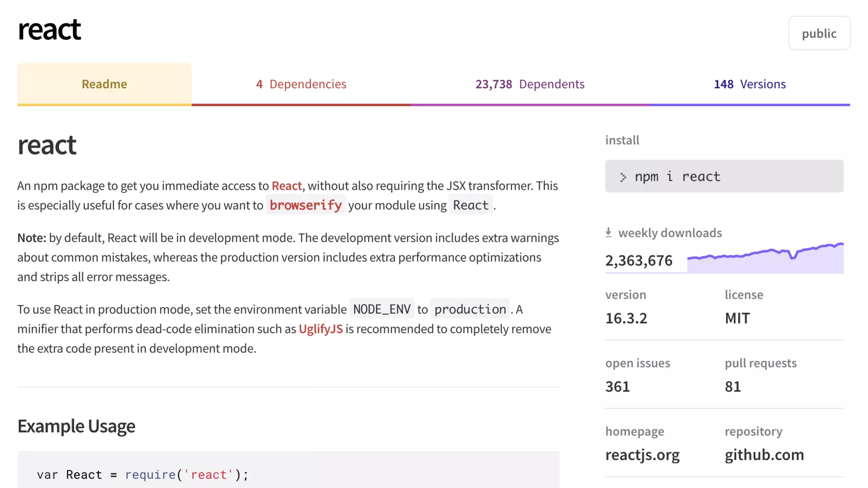The height and width of the screenshot is (488, 868).
Task: Open the reactjs.org homepage link
Action: pyautogui.click(x=642, y=455)
